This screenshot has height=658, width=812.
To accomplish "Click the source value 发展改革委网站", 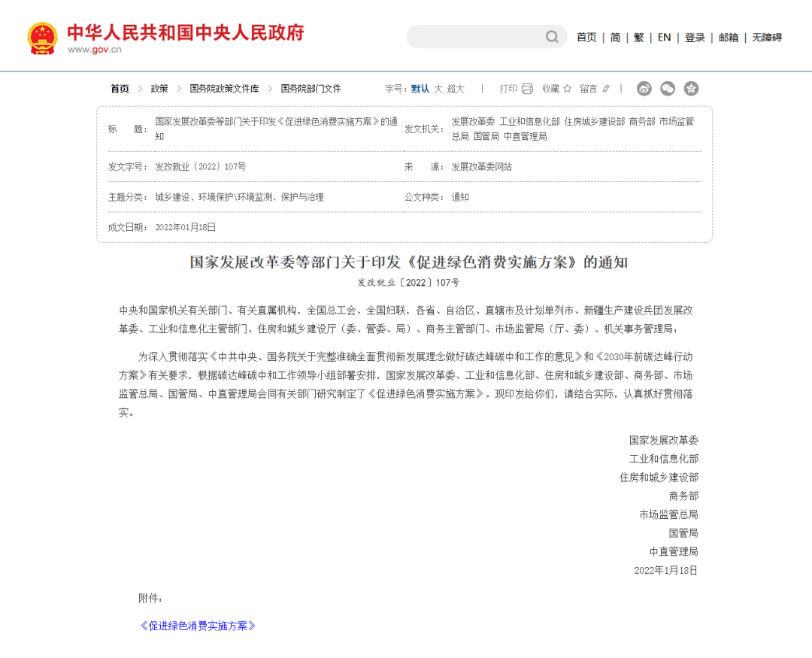I will pyautogui.click(x=482, y=166).
